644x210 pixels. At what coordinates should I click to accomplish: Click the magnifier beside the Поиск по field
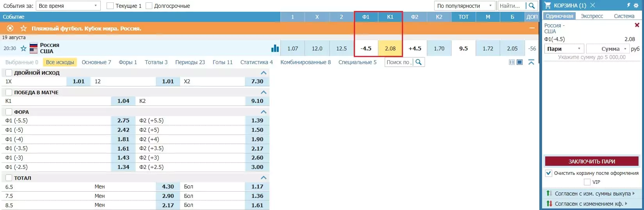pos(419,62)
